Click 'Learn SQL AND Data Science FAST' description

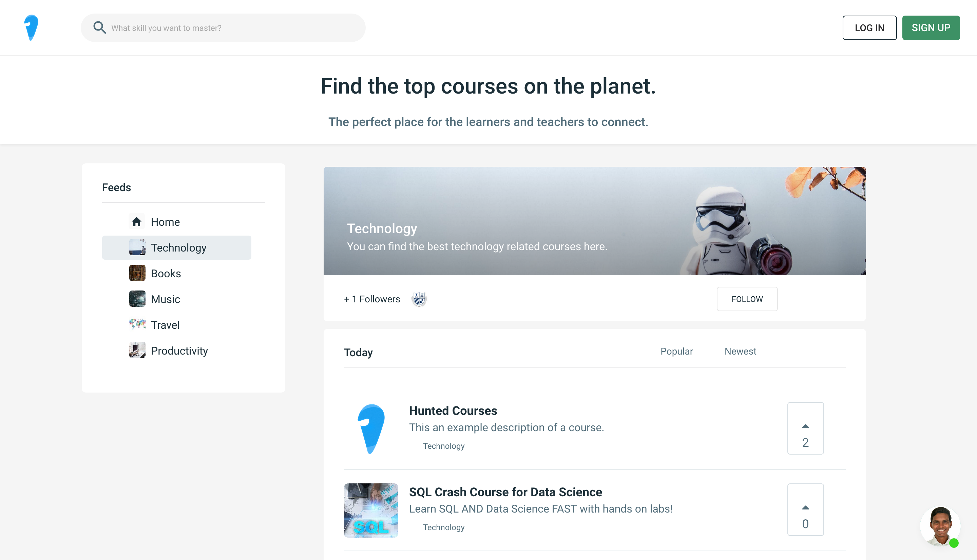(x=541, y=508)
